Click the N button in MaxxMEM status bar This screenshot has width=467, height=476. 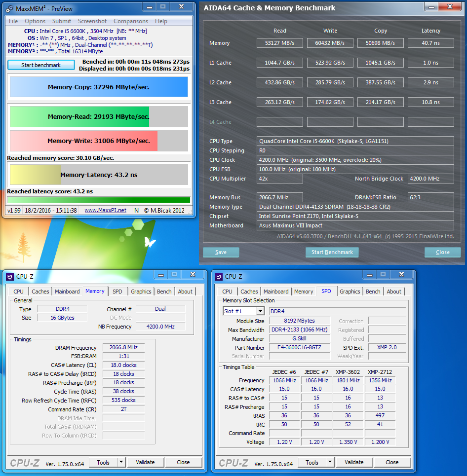tap(137, 210)
